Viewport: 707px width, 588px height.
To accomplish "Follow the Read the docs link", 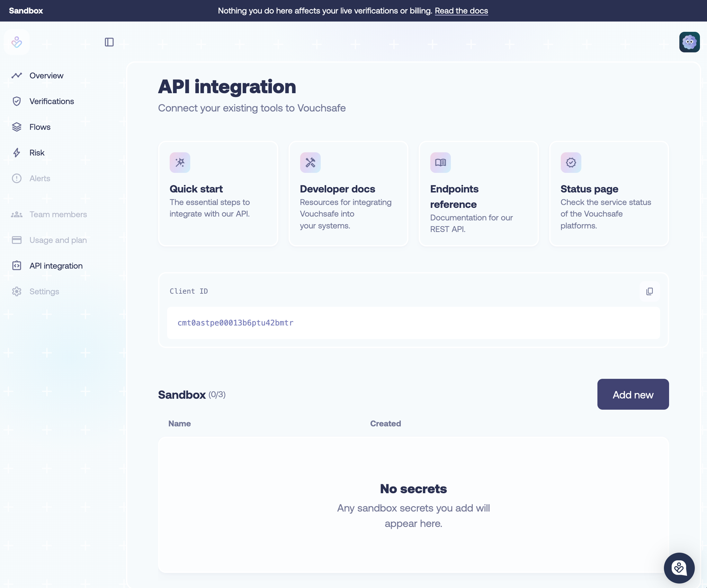I will tap(461, 11).
